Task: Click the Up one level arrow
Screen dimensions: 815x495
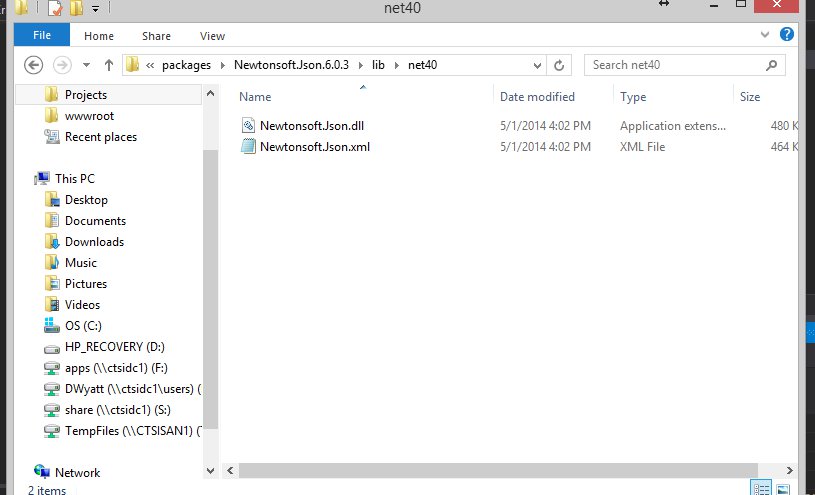Action: point(109,65)
